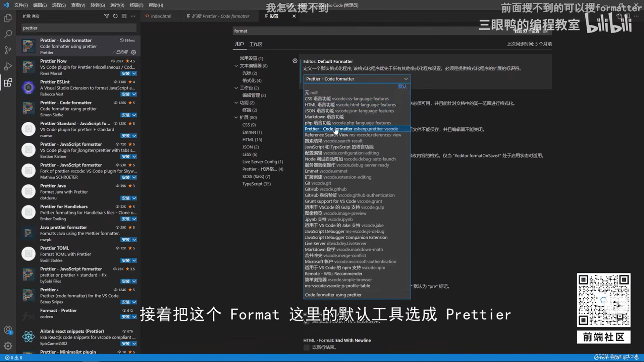Click the filter extensions funnel icon
Image resolution: width=644 pixels, height=362 pixels.
107,16
